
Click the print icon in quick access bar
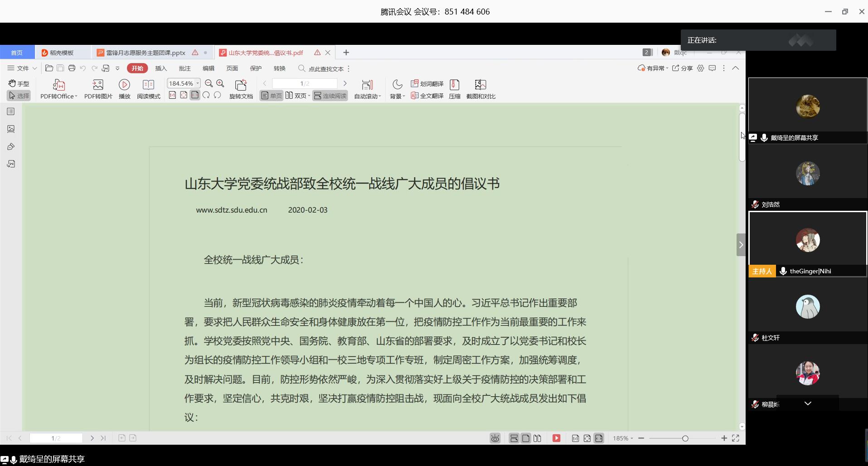tap(72, 68)
